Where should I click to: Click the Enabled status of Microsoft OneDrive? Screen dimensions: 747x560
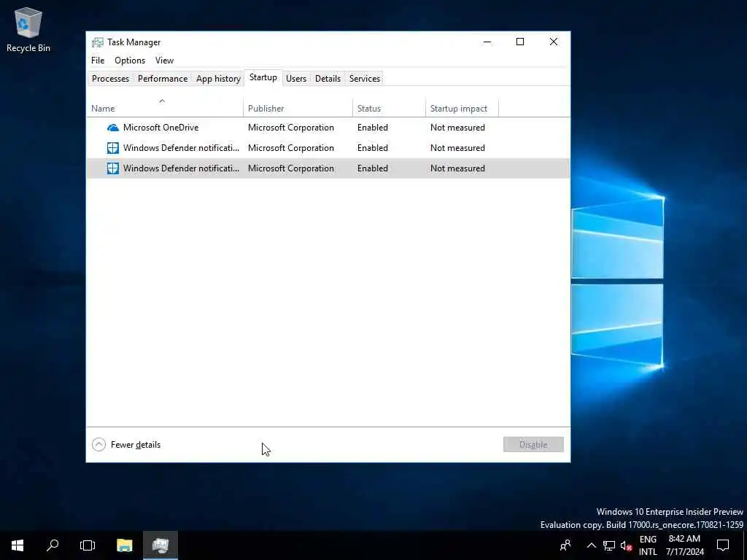point(373,128)
